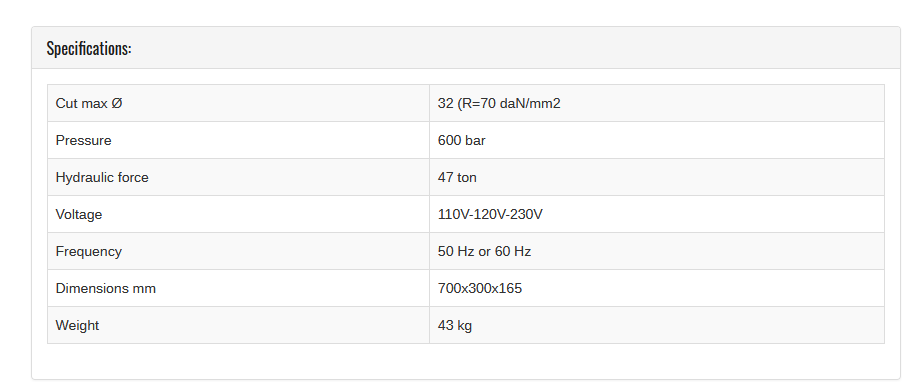
Task: Select the Pressure label cell
Action: 238,140
